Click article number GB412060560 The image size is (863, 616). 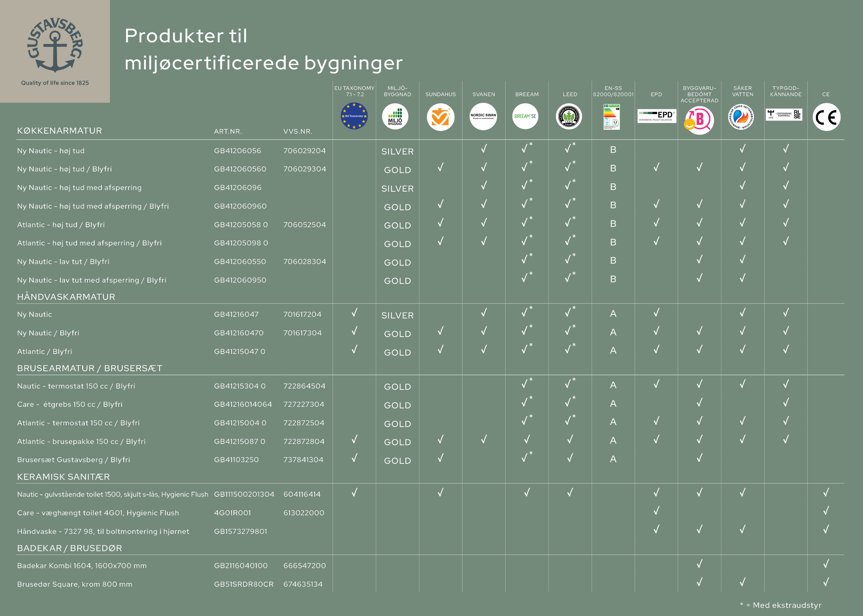240,169
